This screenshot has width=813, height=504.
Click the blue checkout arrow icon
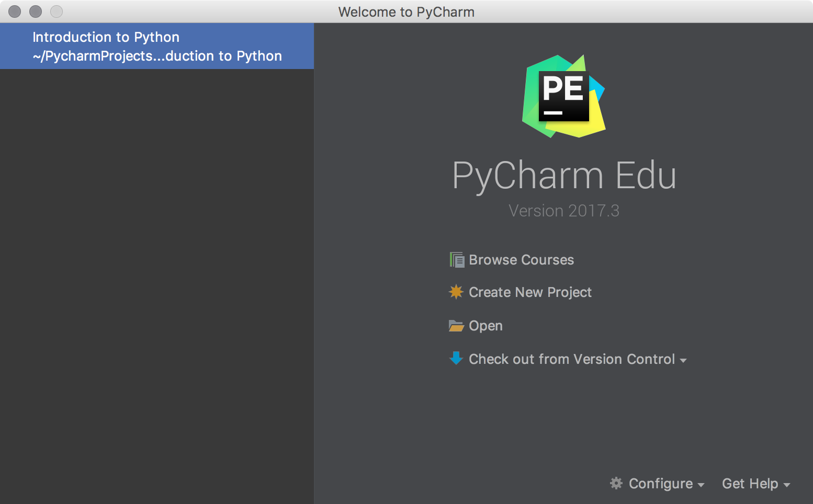(x=456, y=358)
